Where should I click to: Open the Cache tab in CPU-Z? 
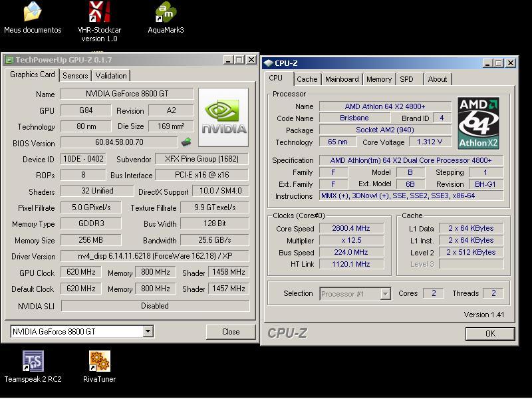[x=307, y=79]
